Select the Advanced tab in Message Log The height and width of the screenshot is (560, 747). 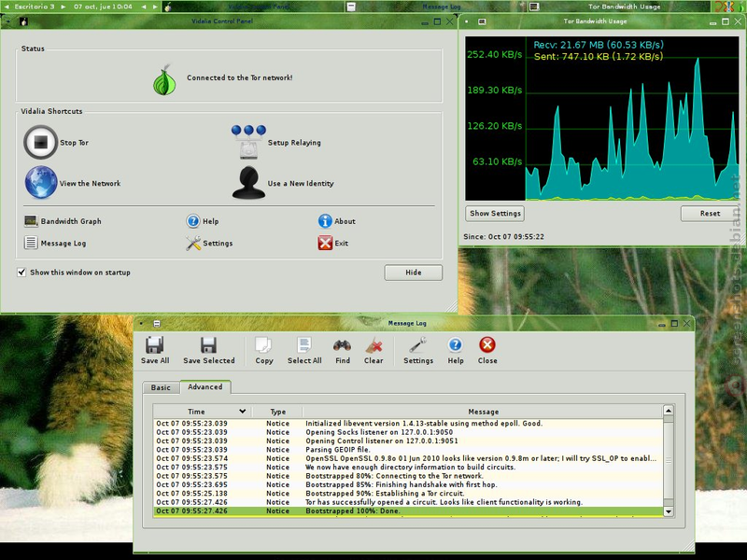coord(204,386)
